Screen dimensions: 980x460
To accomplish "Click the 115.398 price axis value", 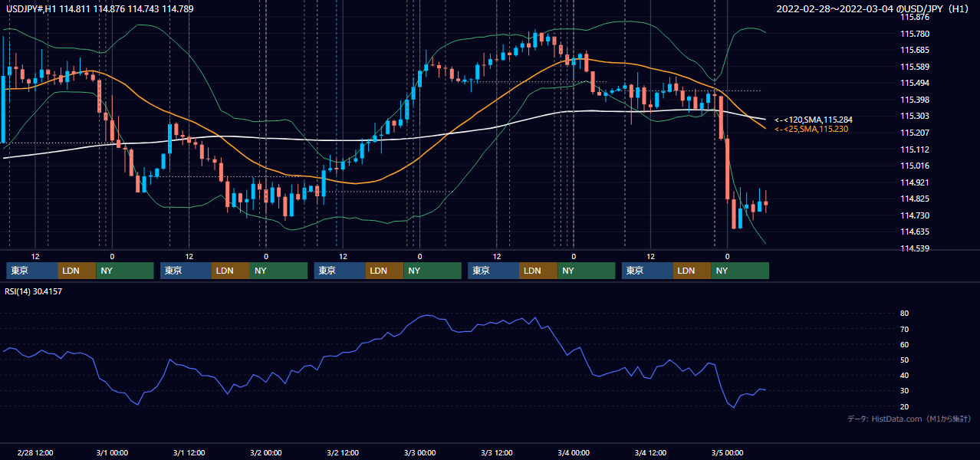I will coord(914,100).
